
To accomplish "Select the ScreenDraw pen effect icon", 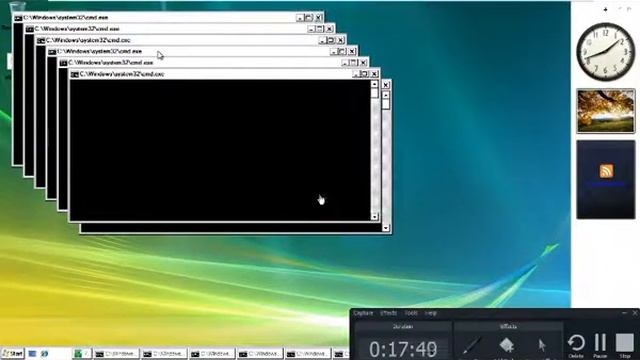I will coord(472,346).
